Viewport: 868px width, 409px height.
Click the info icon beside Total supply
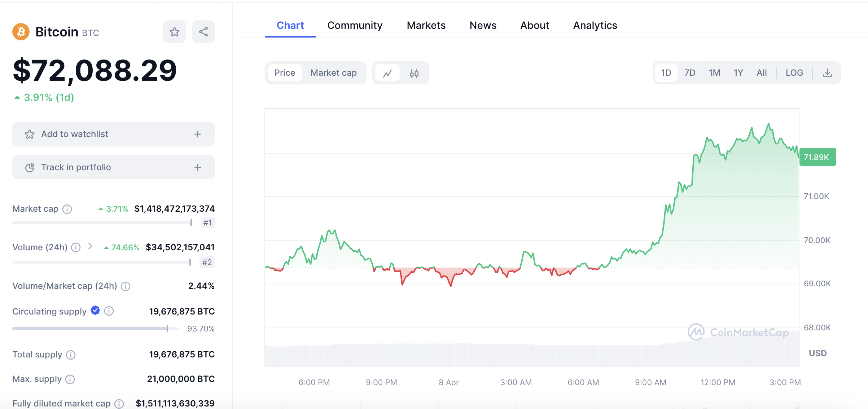[x=71, y=355]
